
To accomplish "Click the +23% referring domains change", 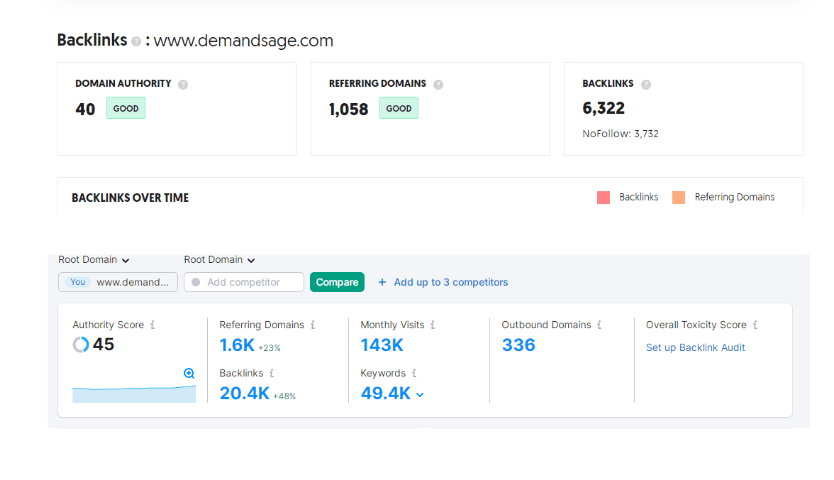I will (x=269, y=348).
